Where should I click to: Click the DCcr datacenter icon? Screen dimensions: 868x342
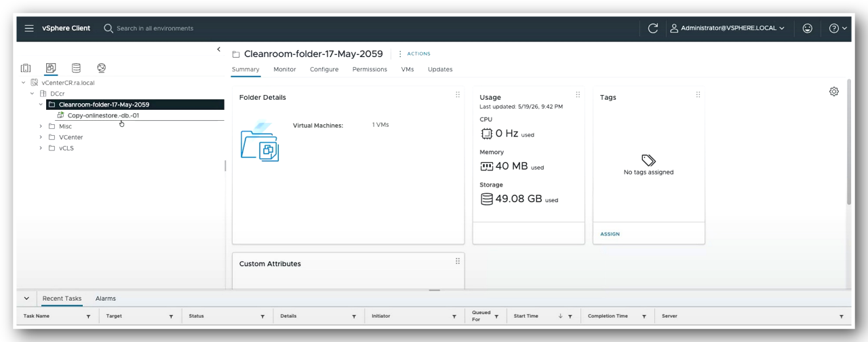point(43,94)
